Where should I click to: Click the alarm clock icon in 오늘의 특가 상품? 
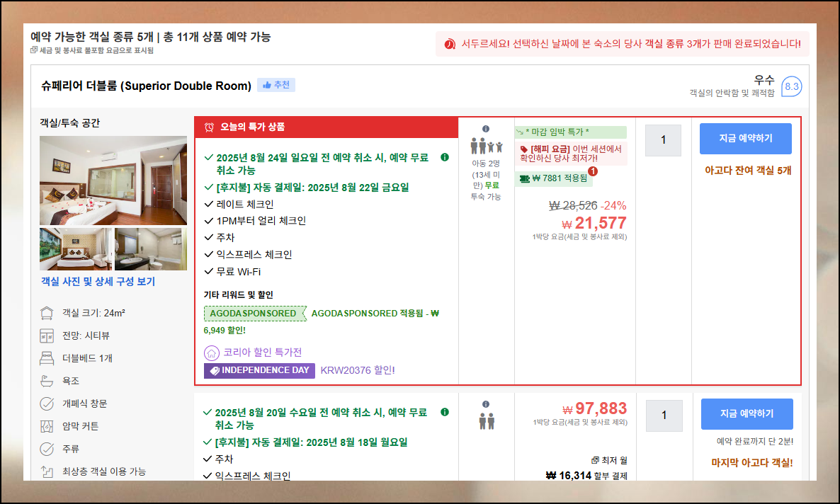(210, 127)
